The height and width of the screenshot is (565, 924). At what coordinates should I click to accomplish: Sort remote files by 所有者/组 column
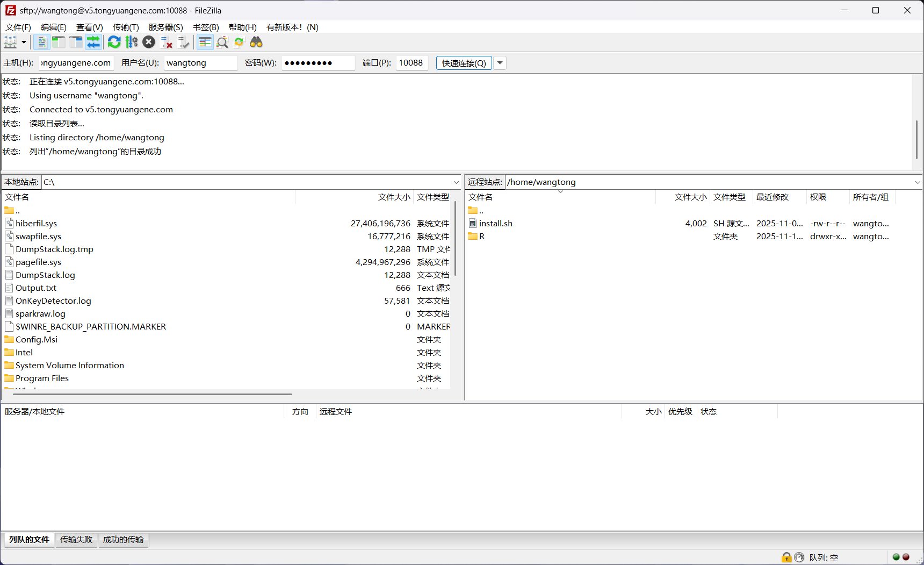tap(871, 197)
